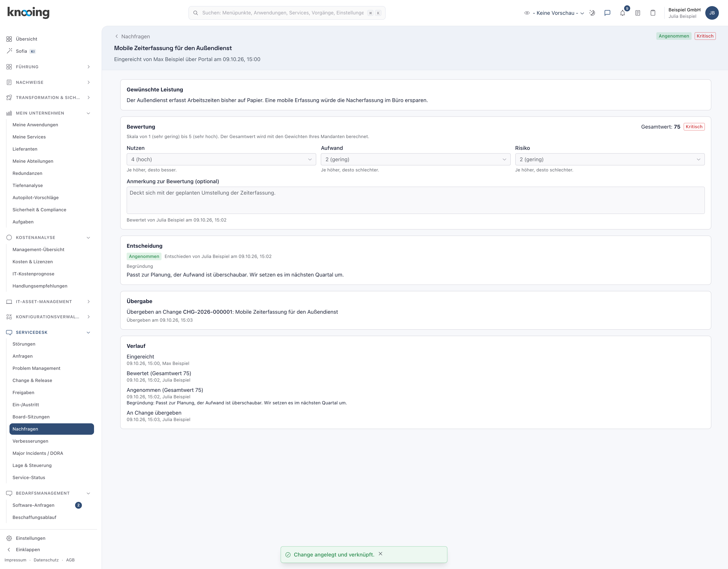Open the Impressum footer link
This screenshot has width=728, height=569.
15,560
